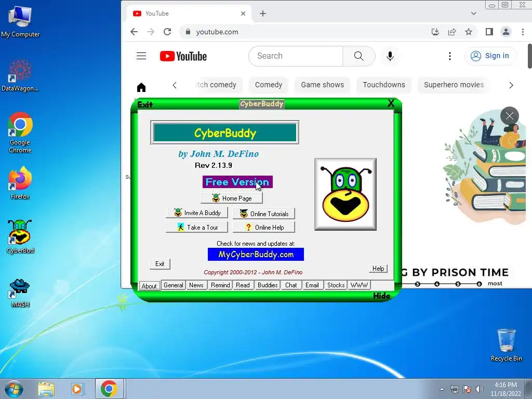Switch to News tab in CyberBuddy
The height and width of the screenshot is (399, 532).
tap(196, 285)
